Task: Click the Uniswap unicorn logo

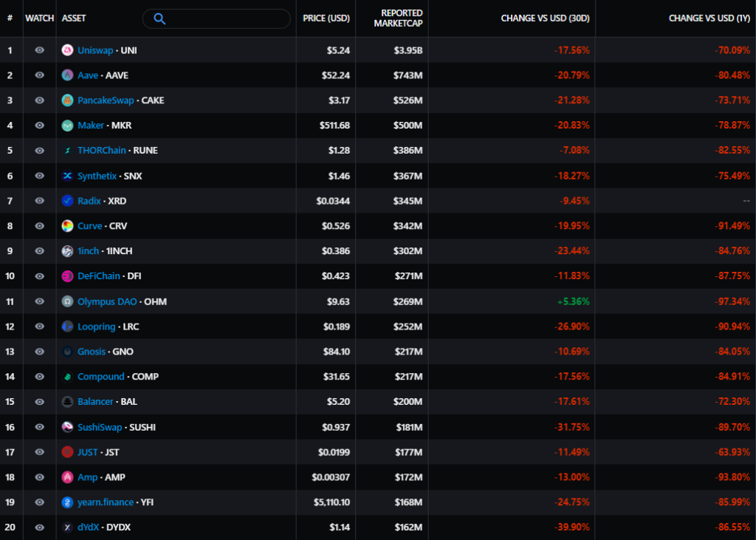Action: click(x=67, y=50)
